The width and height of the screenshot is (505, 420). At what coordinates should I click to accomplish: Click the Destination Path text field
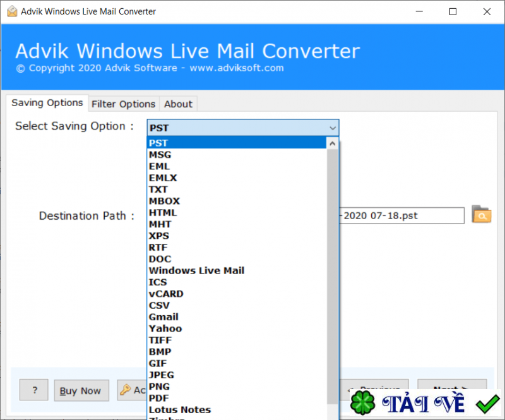(x=401, y=215)
